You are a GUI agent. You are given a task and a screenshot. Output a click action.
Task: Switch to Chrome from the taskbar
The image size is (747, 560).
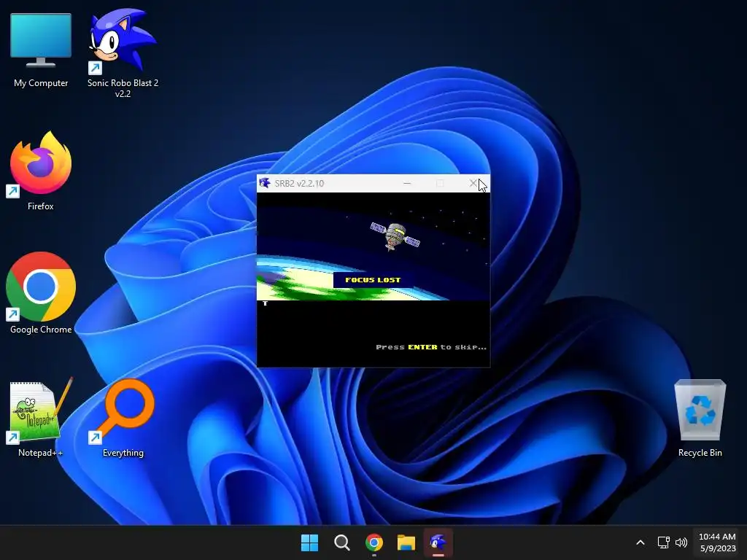pyautogui.click(x=374, y=542)
